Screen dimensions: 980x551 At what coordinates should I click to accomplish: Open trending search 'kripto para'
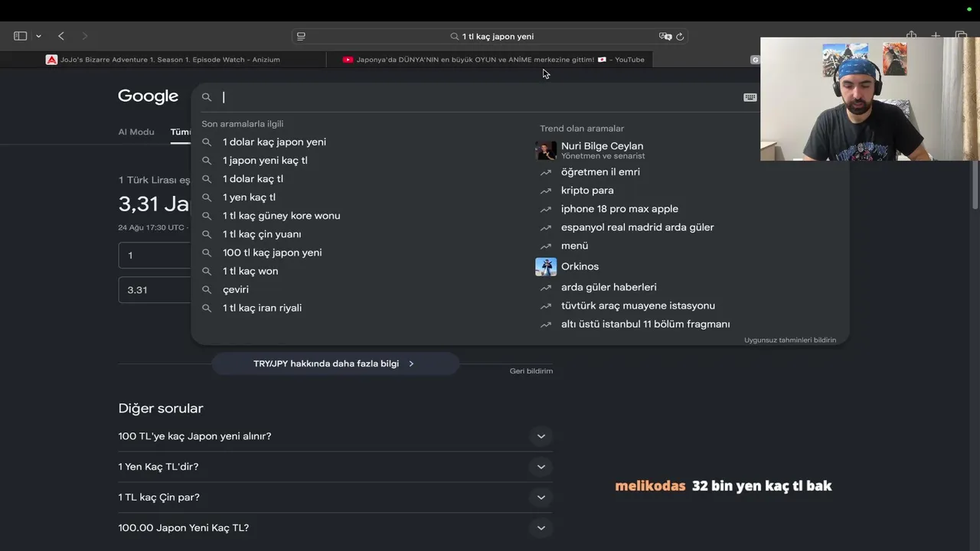pos(587,190)
